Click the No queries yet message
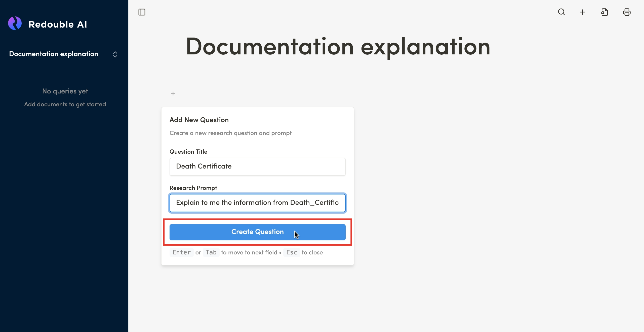Image resolution: width=644 pixels, height=332 pixels. pyautogui.click(x=65, y=91)
